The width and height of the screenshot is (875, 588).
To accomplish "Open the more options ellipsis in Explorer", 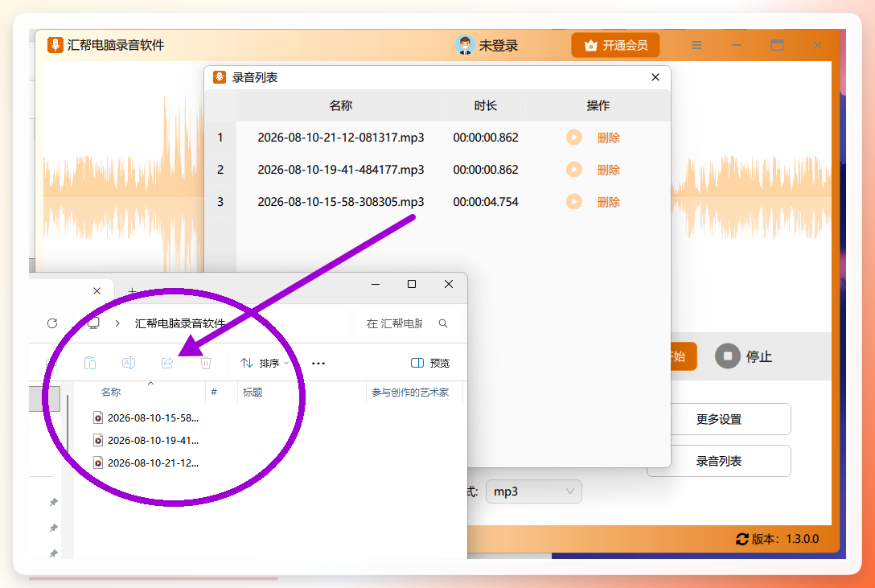I will coord(318,364).
